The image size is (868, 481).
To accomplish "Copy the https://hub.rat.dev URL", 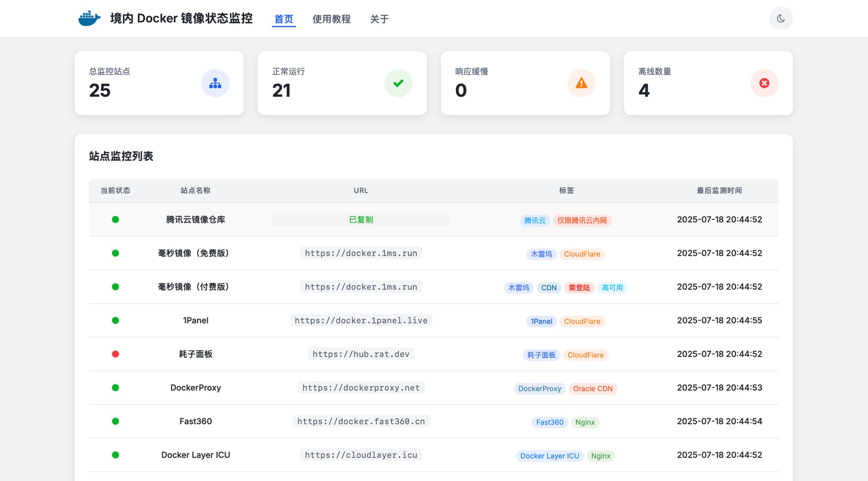I will (x=361, y=354).
